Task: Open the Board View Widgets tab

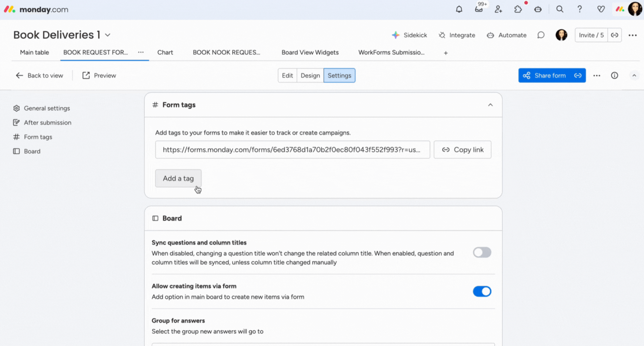Action: tap(310, 53)
